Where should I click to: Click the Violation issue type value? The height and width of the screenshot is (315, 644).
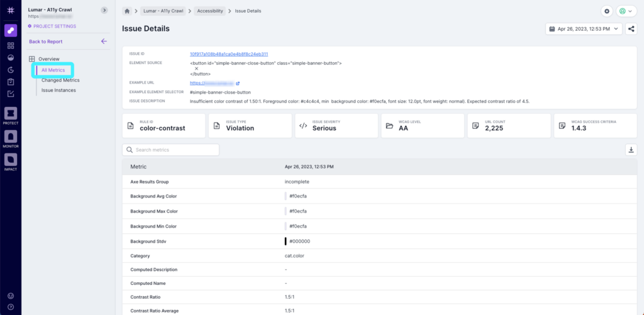click(x=240, y=128)
